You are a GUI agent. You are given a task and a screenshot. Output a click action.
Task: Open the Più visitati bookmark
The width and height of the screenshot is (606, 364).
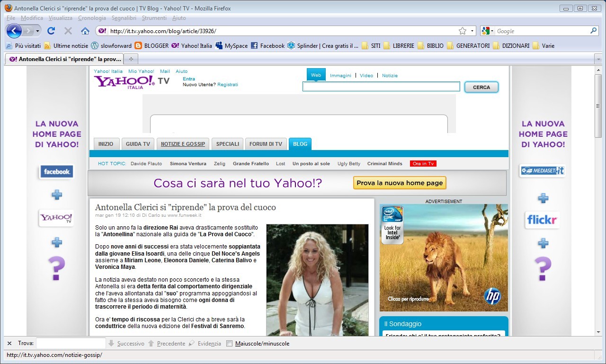click(x=23, y=46)
